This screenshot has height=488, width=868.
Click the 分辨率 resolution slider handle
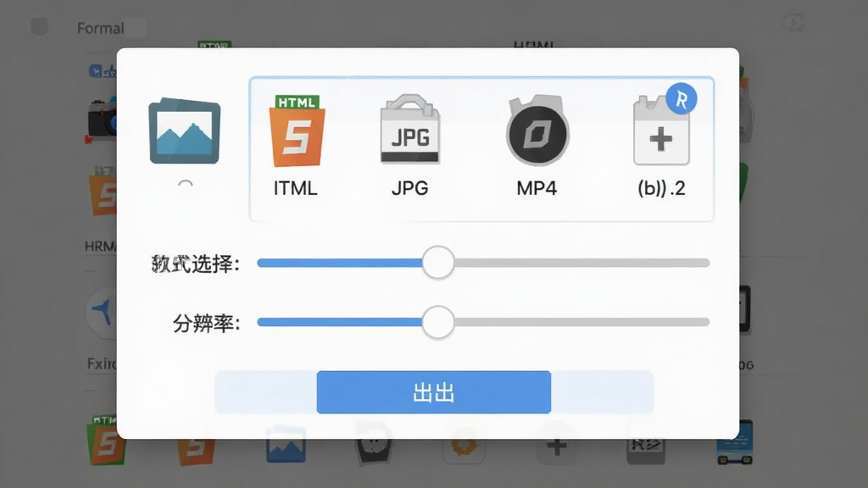point(438,322)
